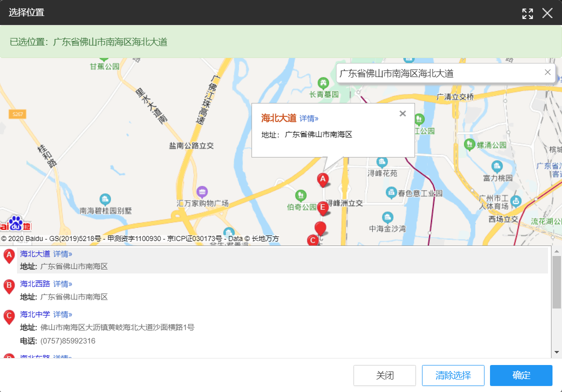The width and height of the screenshot is (562, 392).
Task: Clear the map search box text
Action: point(547,72)
